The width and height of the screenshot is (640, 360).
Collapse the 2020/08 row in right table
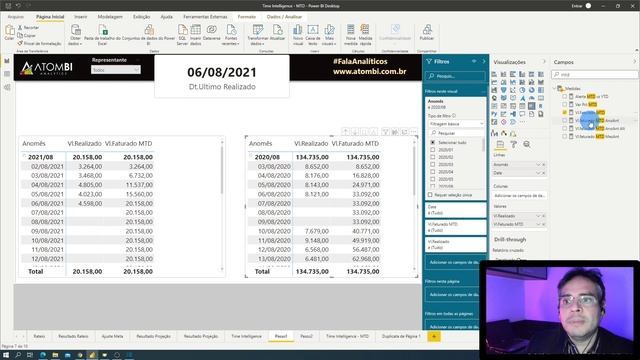[x=251, y=156]
